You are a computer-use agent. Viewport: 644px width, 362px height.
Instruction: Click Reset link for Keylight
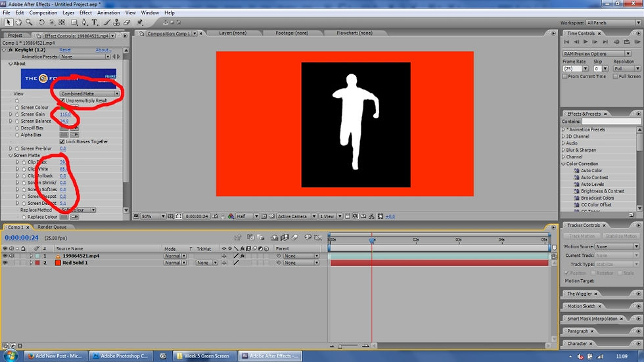point(65,50)
